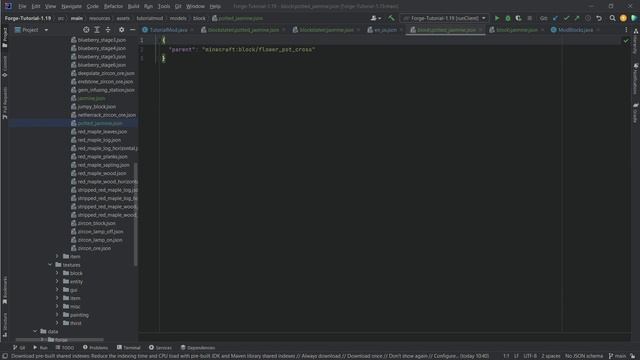Switch to en_us.json tab

(x=384, y=30)
